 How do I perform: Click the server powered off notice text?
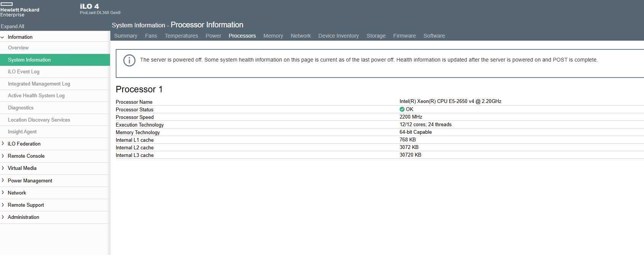coord(369,60)
